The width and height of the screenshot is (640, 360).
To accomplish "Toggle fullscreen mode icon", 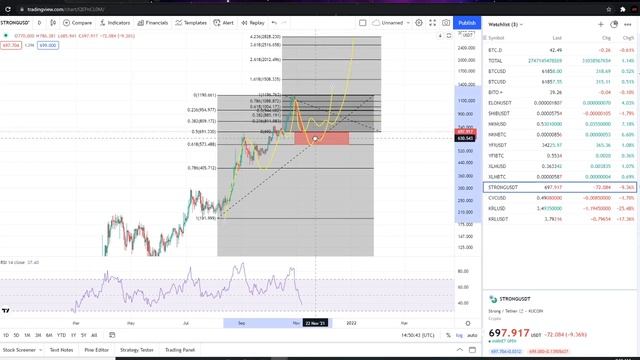I will (x=432, y=23).
